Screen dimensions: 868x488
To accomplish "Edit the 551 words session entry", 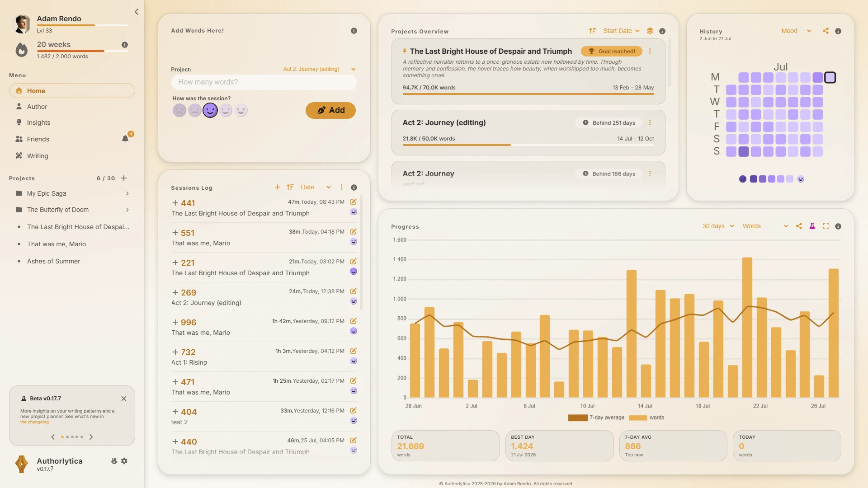I will click(x=354, y=232).
